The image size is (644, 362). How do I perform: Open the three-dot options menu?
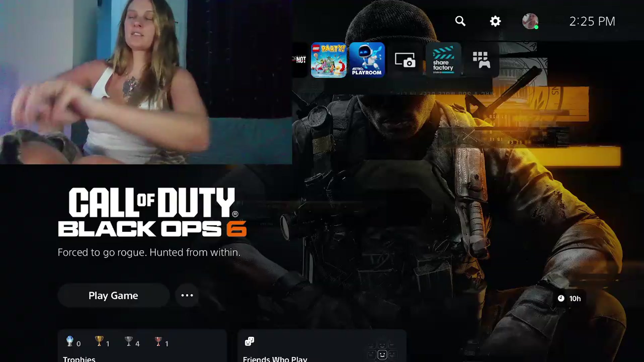187,295
